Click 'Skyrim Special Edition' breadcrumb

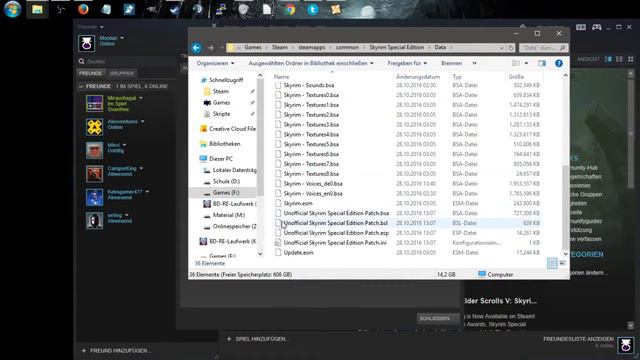tap(397, 47)
